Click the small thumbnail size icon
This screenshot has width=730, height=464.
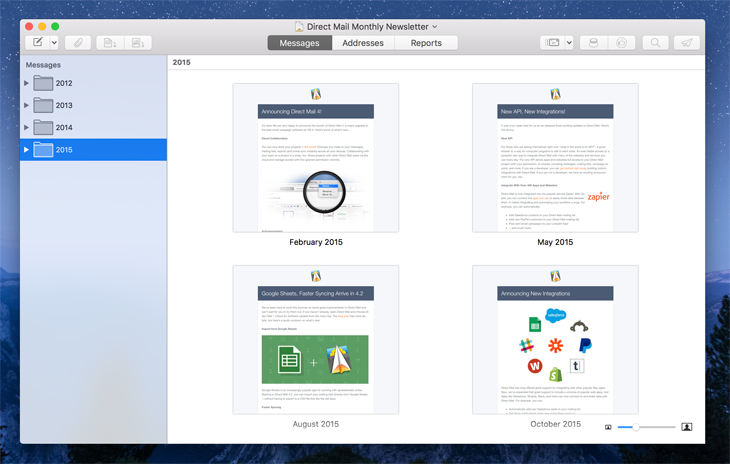pyautogui.click(x=608, y=427)
